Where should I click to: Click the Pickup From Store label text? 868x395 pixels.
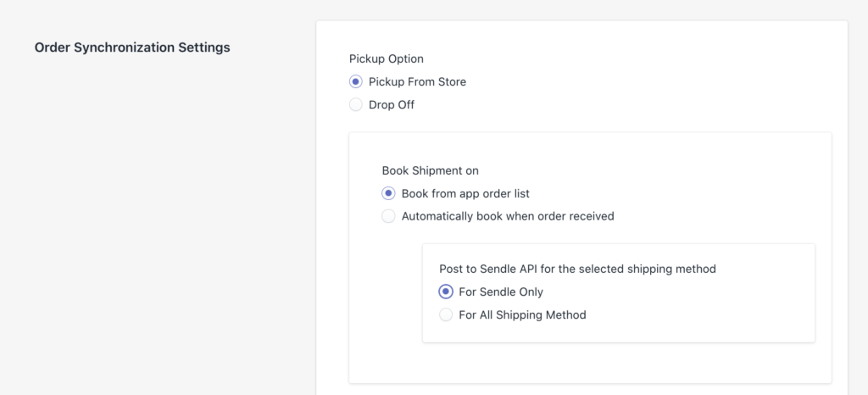pyautogui.click(x=417, y=82)
